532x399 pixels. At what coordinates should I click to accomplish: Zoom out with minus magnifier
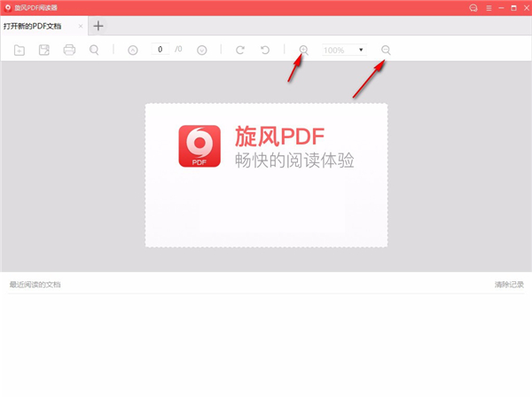coord(386,50)
